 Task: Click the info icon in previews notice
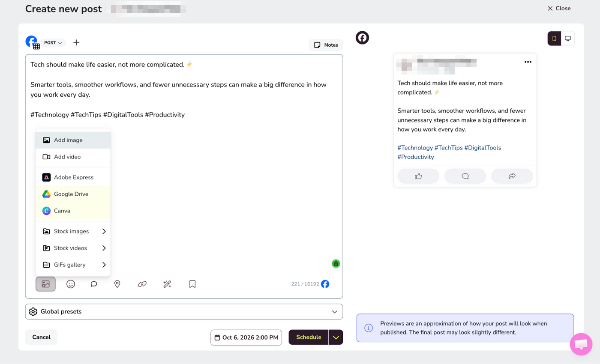pyautogui.click(x=369, y=328)
